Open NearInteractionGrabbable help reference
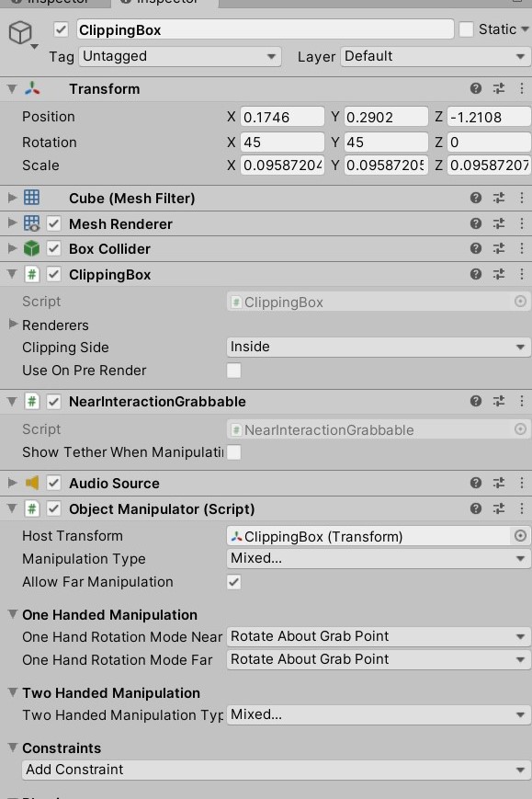Image resolution: width=532 pixels, height=799 pixels. (475, 401)
